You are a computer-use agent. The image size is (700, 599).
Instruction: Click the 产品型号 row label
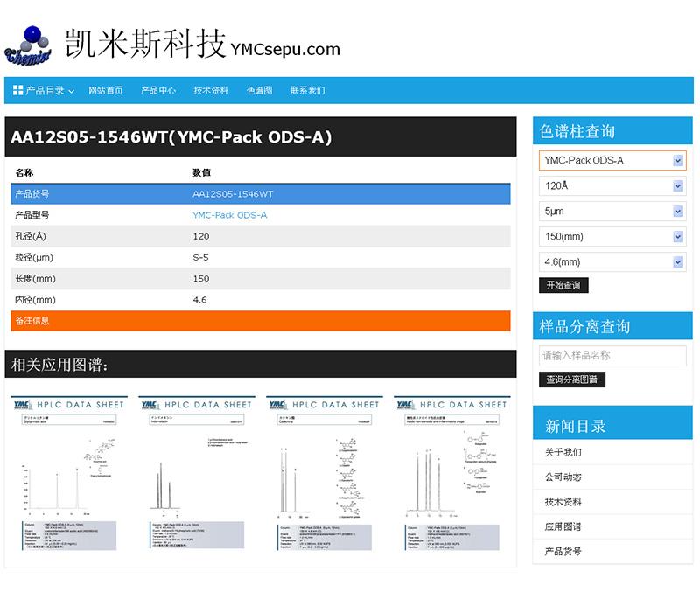[x=32, y=215]
